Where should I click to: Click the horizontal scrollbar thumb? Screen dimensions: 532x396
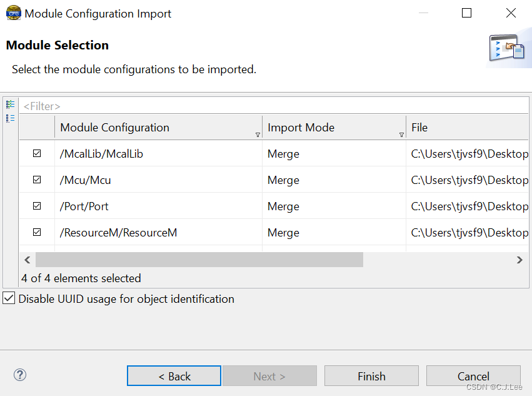[199, 260]
